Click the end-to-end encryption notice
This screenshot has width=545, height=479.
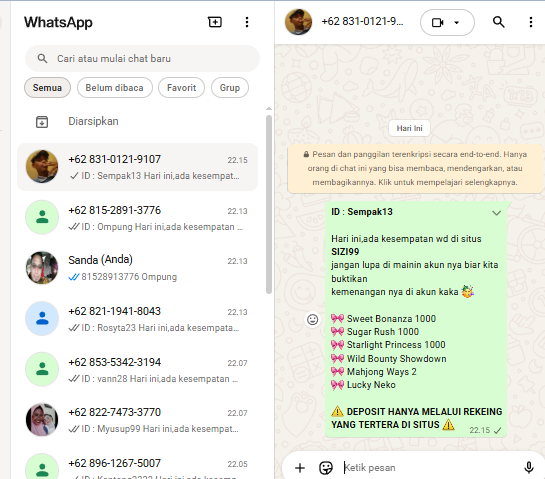pos(415,168)
